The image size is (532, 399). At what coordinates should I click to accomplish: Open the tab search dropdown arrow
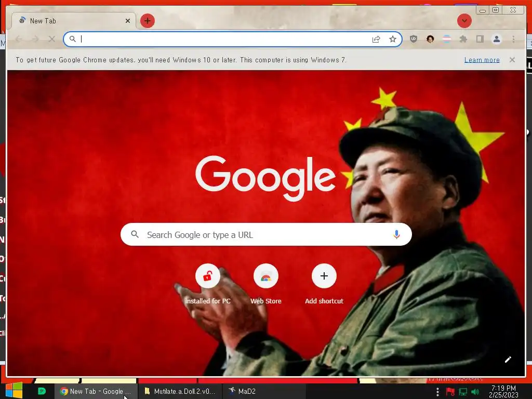tap(464, 21)
